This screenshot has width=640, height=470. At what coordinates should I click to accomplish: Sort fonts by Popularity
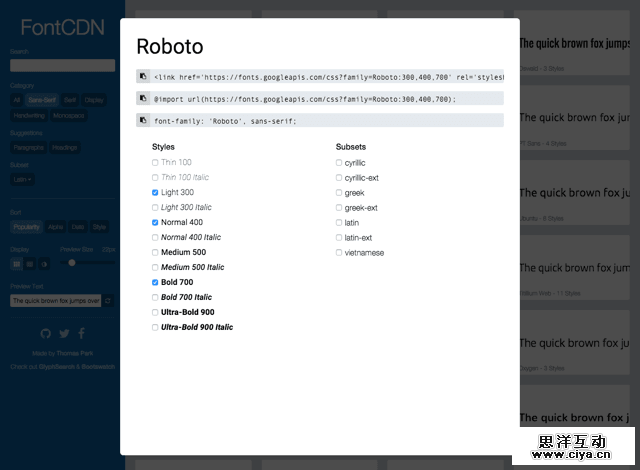(x=27, y=227)
